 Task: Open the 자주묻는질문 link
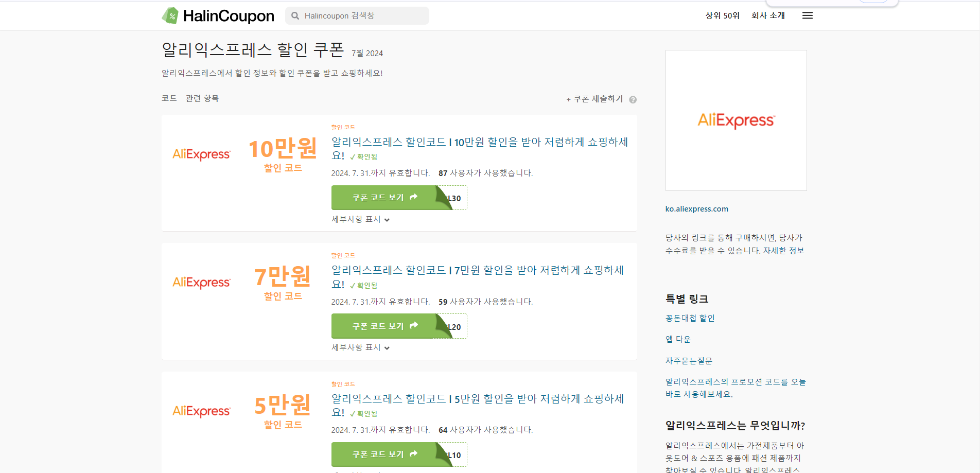coord(689,361)
